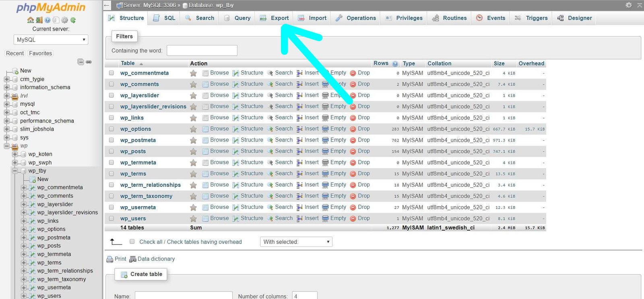Add wp_options to favorites star icon

(193, 129)
